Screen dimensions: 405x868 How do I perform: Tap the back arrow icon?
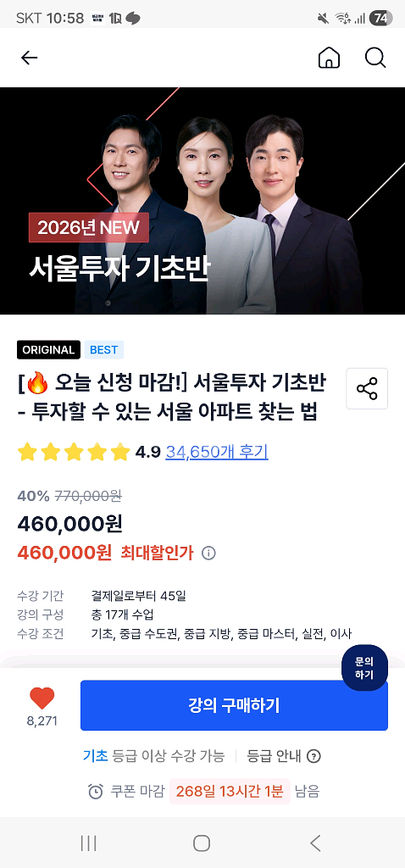[x=29, y=58]
